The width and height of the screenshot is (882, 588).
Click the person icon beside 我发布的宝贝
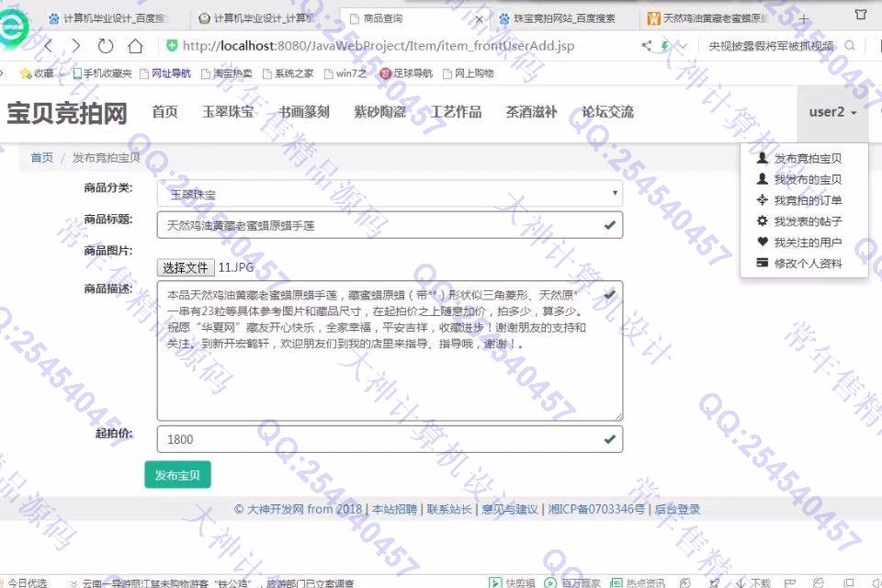tap(763, 179)
